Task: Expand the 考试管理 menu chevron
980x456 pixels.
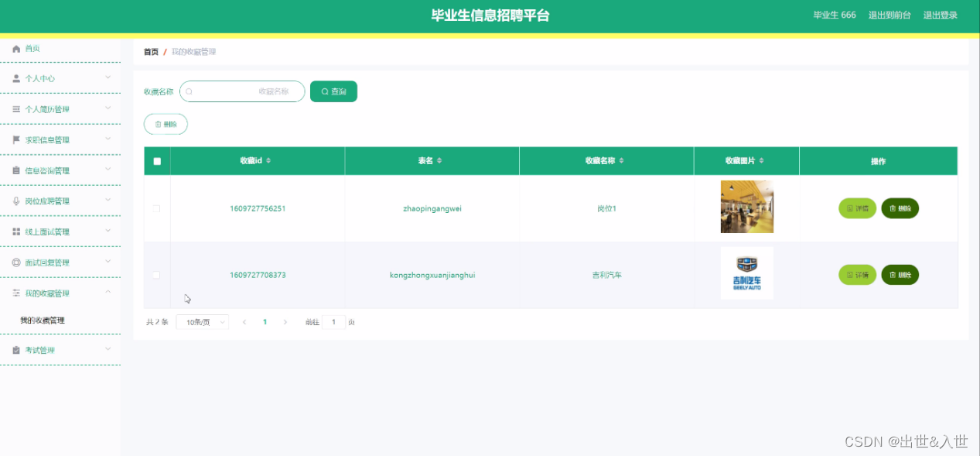Action: click(108, 349)
